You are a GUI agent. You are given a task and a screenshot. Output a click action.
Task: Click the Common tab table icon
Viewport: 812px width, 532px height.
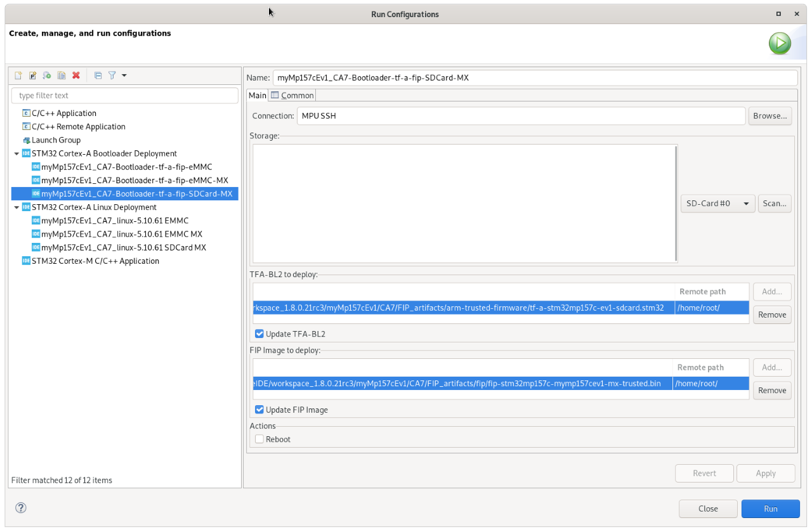[x=275, y=95]
